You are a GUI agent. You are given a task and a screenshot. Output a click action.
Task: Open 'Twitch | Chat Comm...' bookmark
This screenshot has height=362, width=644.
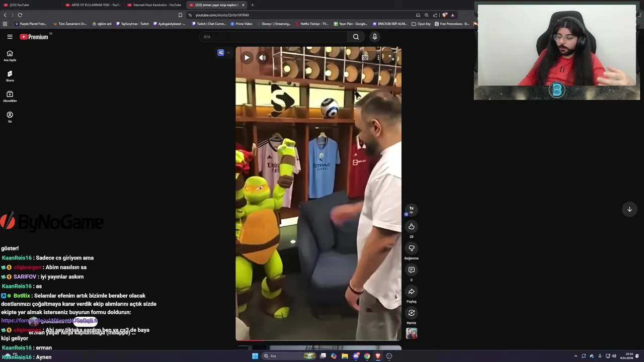coord(209,24)
